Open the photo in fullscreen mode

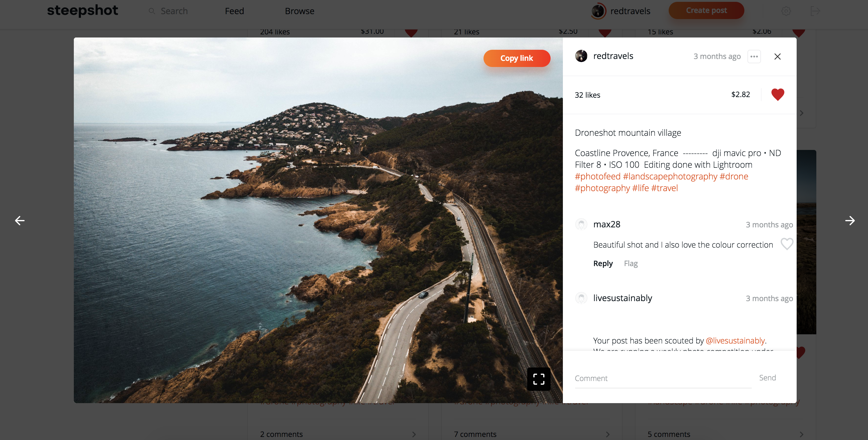pyautogui.click(x=539, y=379)
